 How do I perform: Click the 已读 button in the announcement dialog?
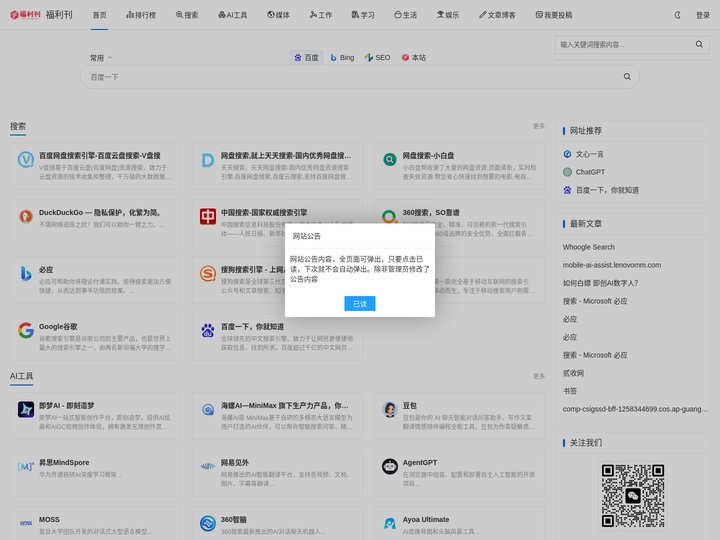point(360,304)
